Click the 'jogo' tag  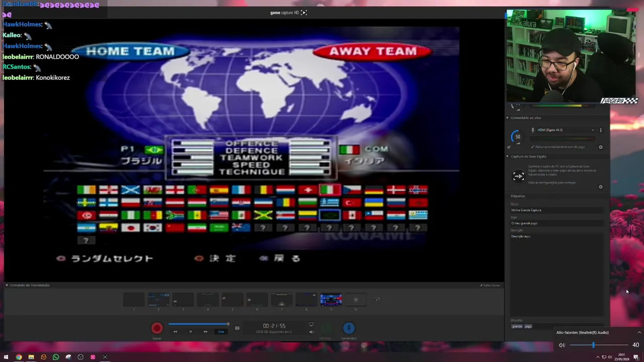pyautogui.click(x=528, y=326)
